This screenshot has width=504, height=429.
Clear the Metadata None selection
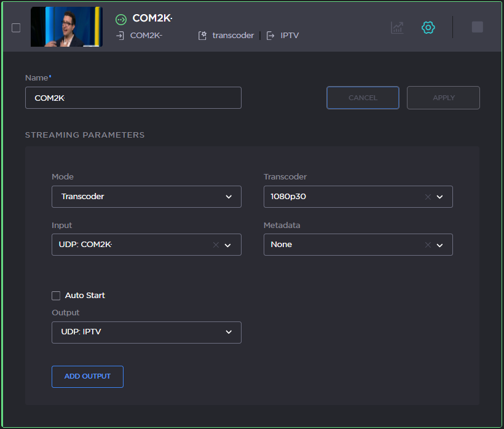pos(428,245)
